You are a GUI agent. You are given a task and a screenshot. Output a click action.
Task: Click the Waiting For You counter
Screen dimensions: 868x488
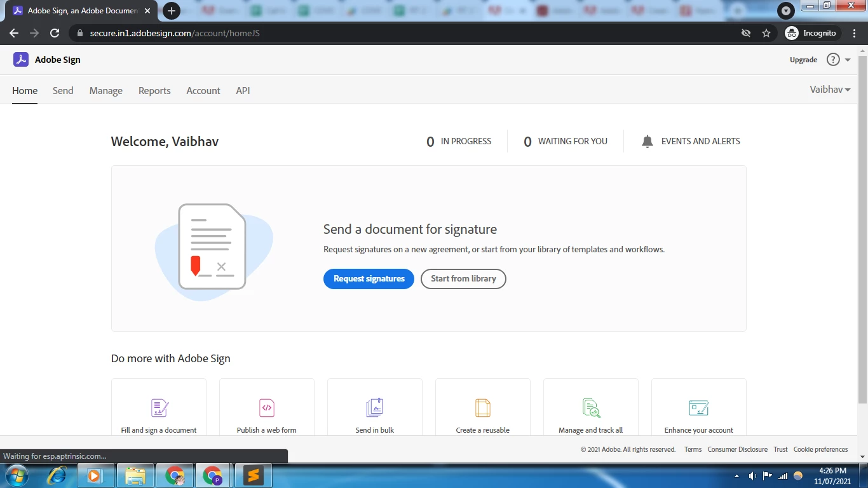click(x=566, y=142)
